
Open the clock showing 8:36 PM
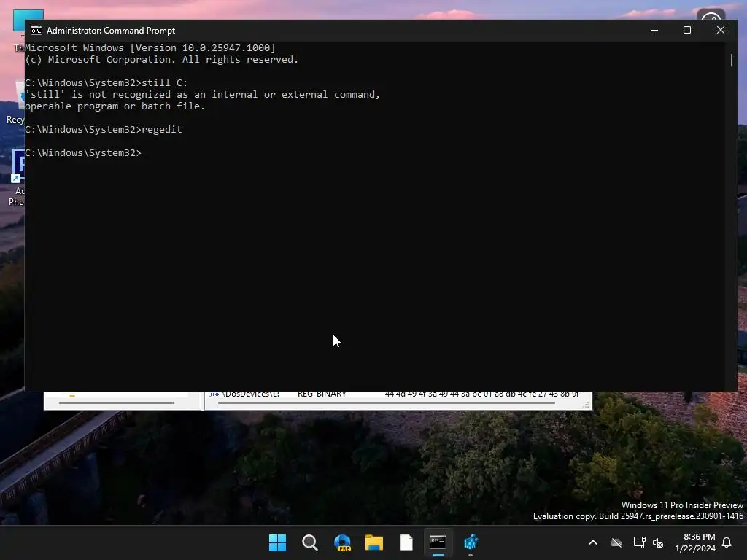695,542
